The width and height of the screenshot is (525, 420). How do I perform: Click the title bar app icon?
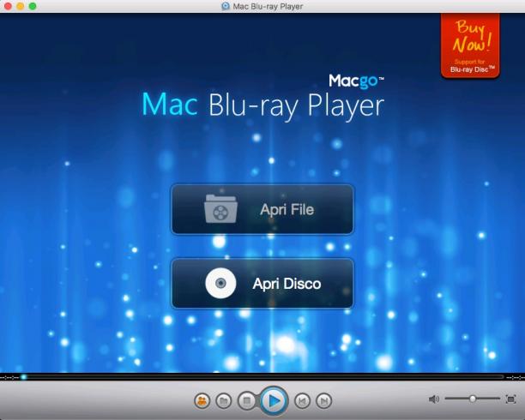(226, 6)
